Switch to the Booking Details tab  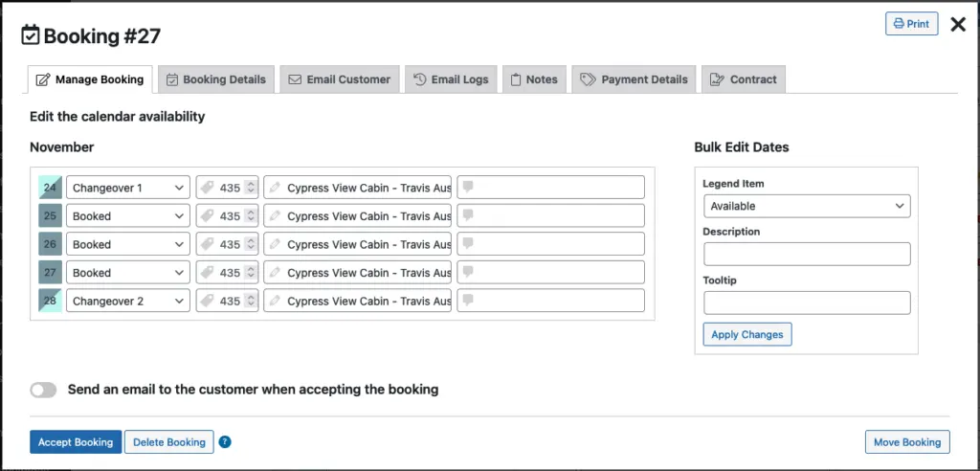coord(216,79)
